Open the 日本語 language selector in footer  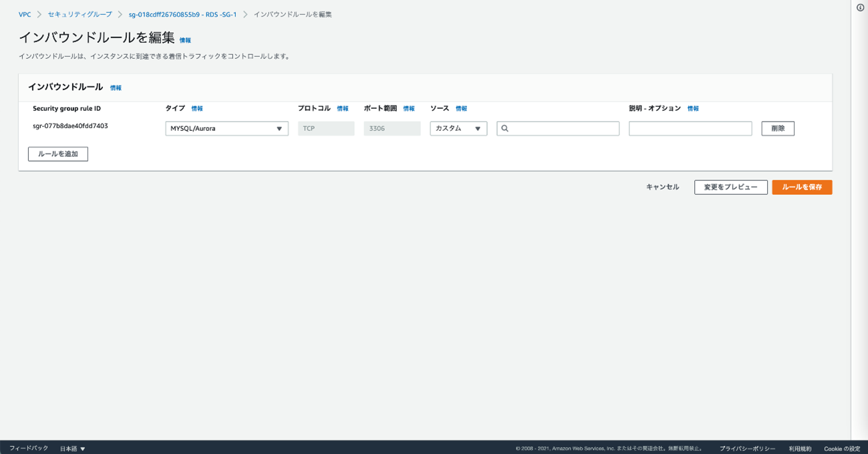(73, 449)
